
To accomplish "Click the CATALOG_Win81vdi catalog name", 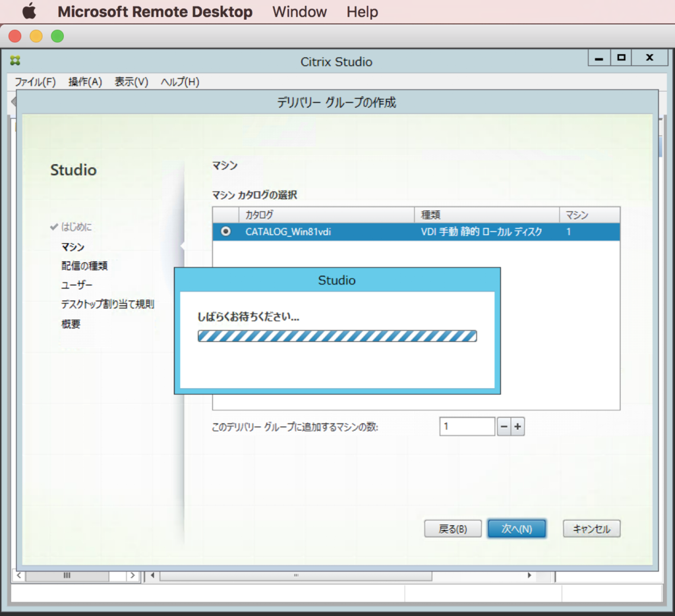I will [x=288, y=232].
